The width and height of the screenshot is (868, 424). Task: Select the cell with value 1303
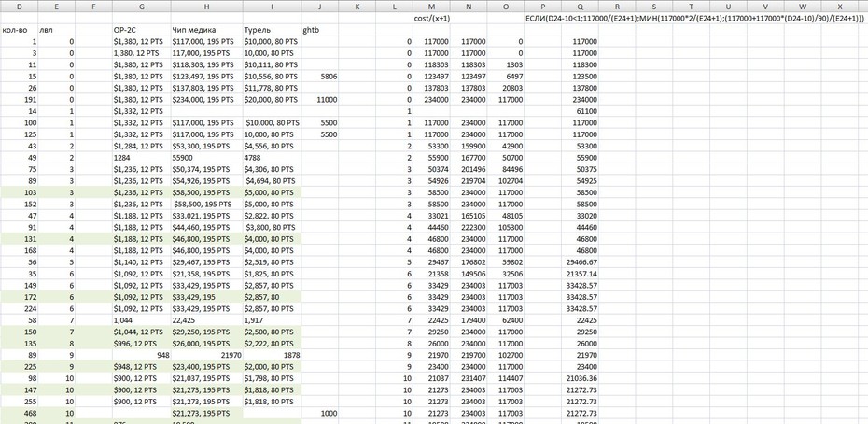pyautogui.click(x=506, y=64)
